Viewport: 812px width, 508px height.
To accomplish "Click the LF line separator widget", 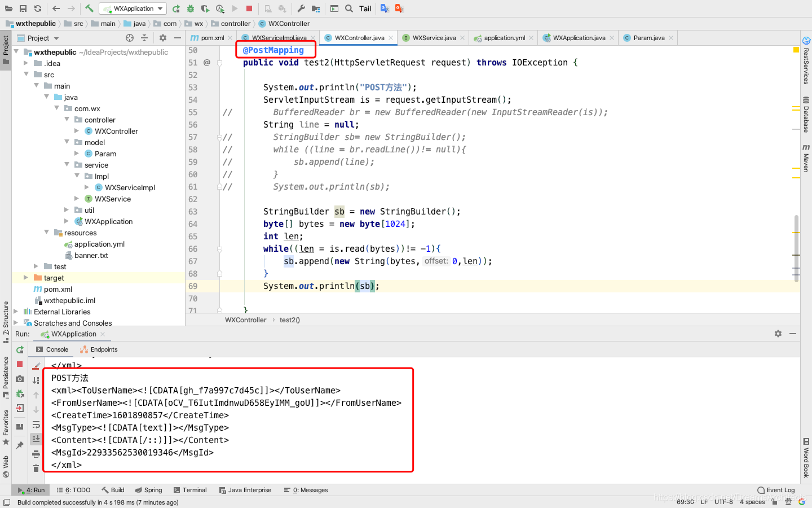I will pos(704,502).
